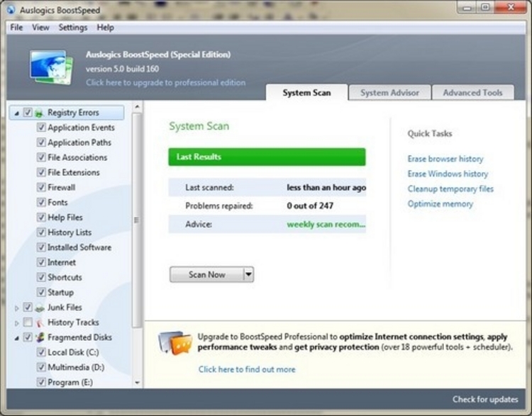532x416 pixels.
Task: Open the Settings menu
Action: [x=73, y=28]
